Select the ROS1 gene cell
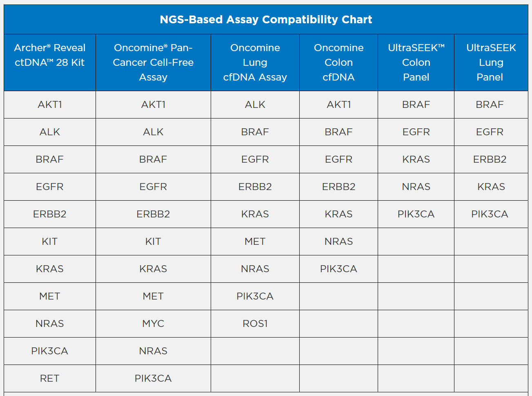Viewport: 532px width, 396px height. pos(255,324)
